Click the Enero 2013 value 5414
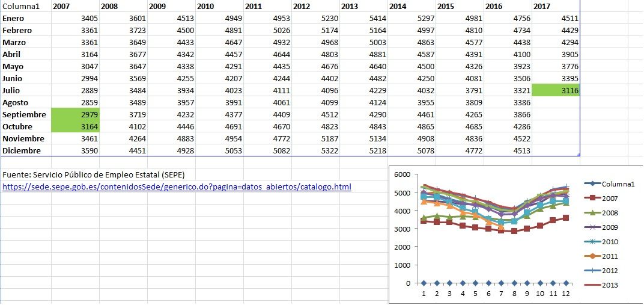 click(x=364, y=18)
